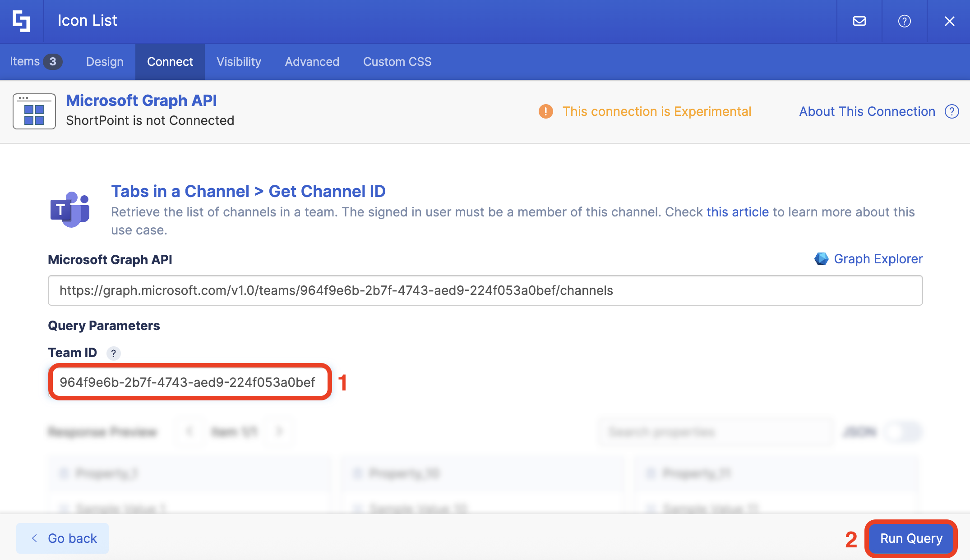The width and height of the screenshot is (970, 560).
Task: Click the About This Connection help icon
Action: (952, 111)
